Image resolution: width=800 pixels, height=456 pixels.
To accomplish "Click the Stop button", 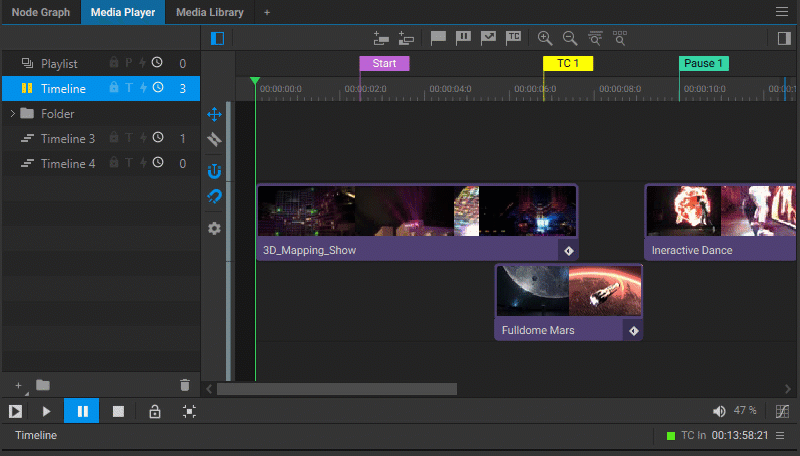I will 118,411.
